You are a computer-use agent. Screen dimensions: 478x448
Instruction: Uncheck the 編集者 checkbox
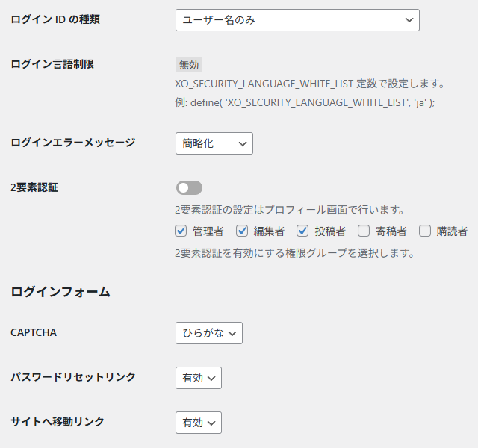242,231
